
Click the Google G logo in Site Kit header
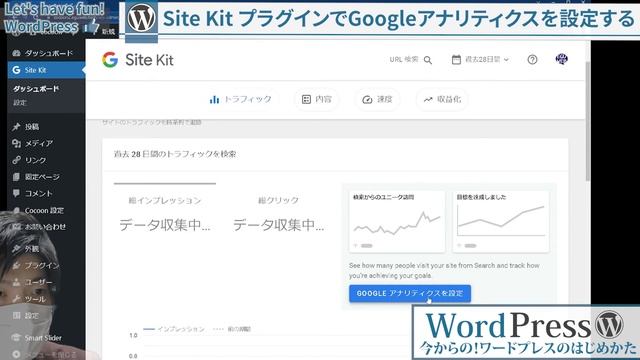tap(110, 60)
